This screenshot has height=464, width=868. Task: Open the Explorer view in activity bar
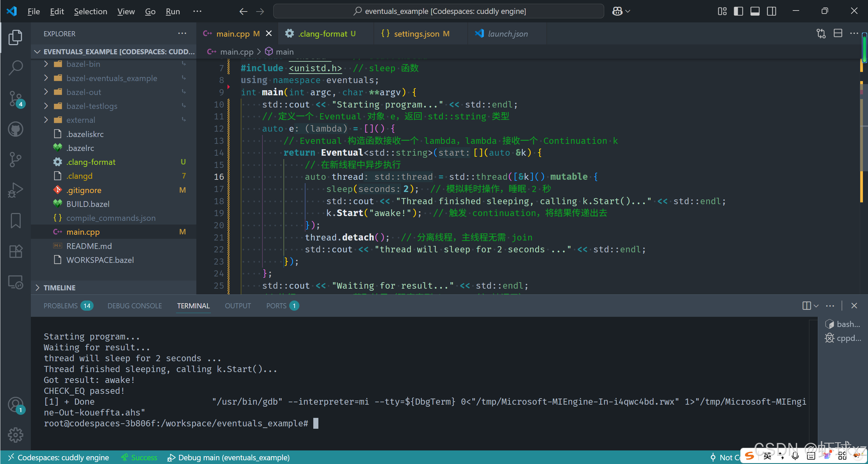(x=16, y=37)
